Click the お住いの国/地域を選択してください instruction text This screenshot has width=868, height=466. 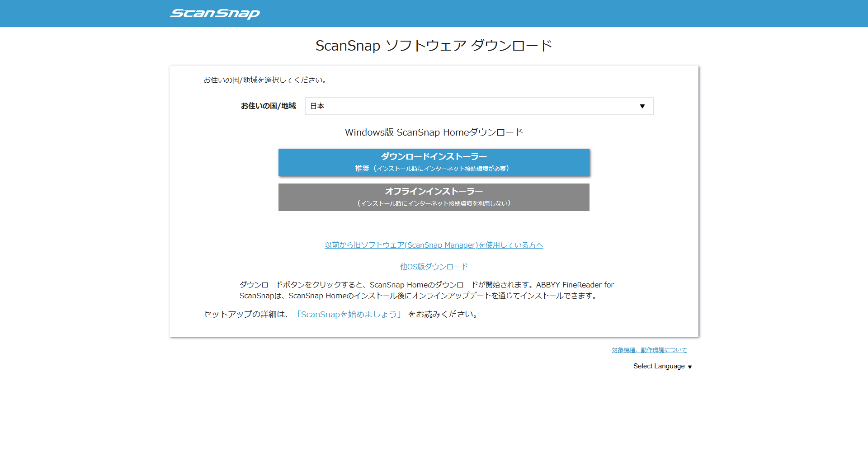click(x=265, y=80)
